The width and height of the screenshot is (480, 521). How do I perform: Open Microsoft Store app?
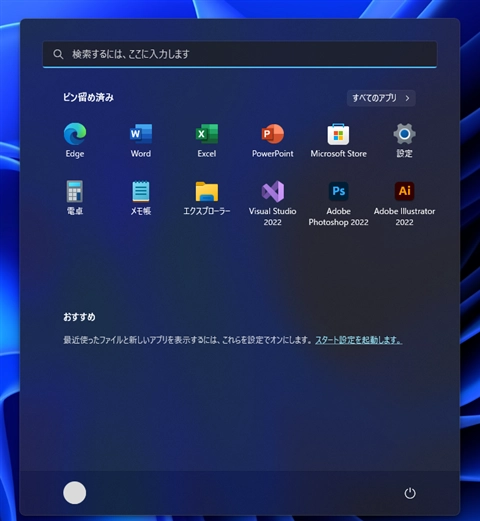click(338, 140)
